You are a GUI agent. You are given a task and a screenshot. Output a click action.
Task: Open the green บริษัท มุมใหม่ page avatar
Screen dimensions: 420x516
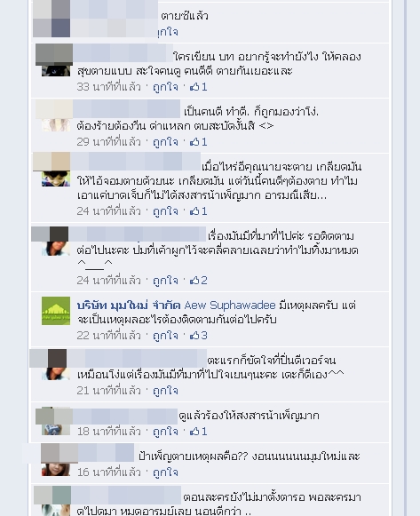point(56,311)
